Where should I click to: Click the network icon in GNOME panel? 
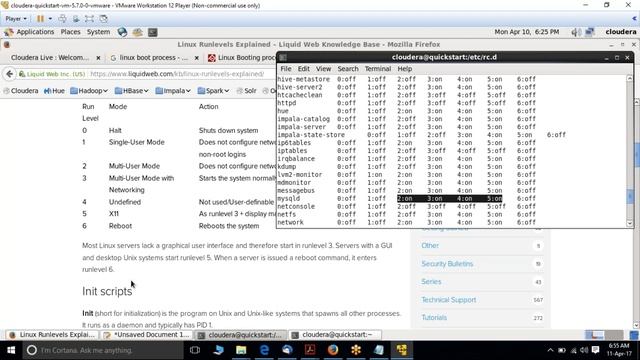point(589,32)
